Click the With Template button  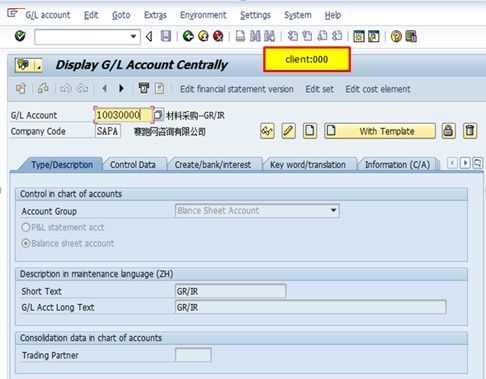click(x=380, y=131)
